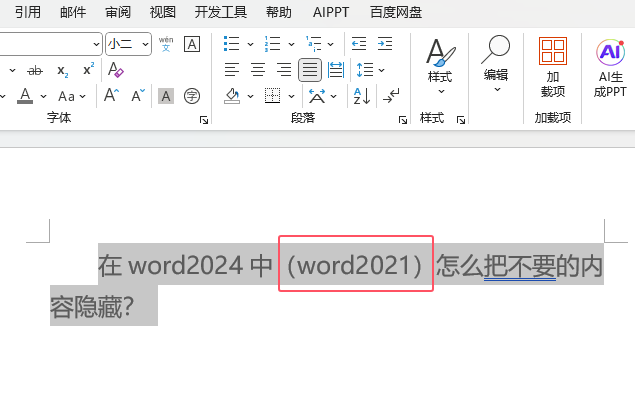Align text right
The width and height of the screenshot is (635, 393).
[284, 70]
